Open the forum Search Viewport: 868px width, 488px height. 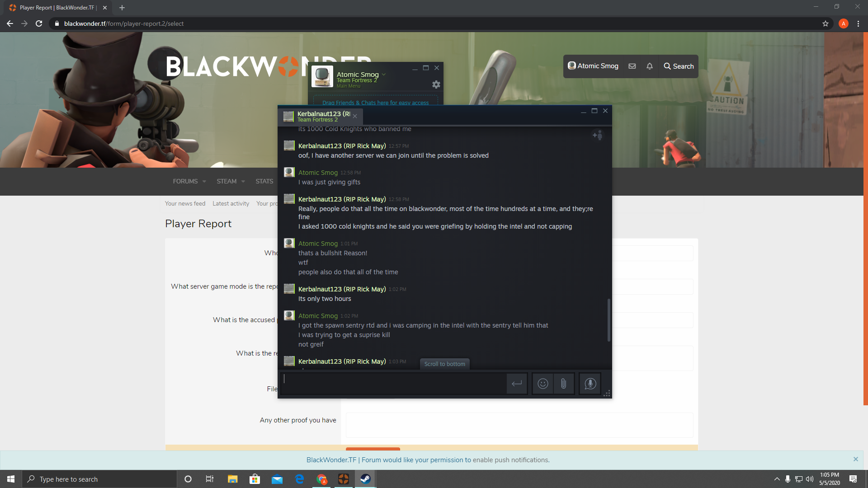click(x=679, y=66)
